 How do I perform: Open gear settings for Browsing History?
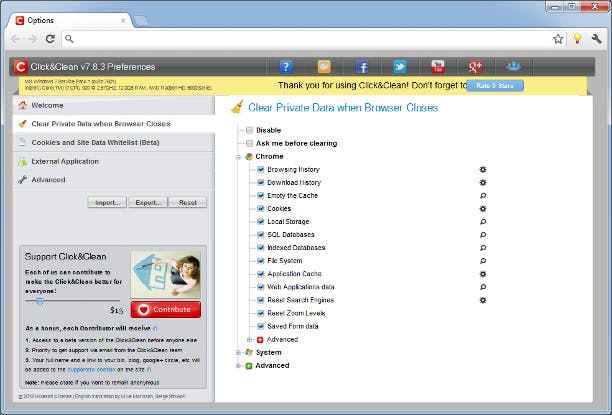point(483,169)
